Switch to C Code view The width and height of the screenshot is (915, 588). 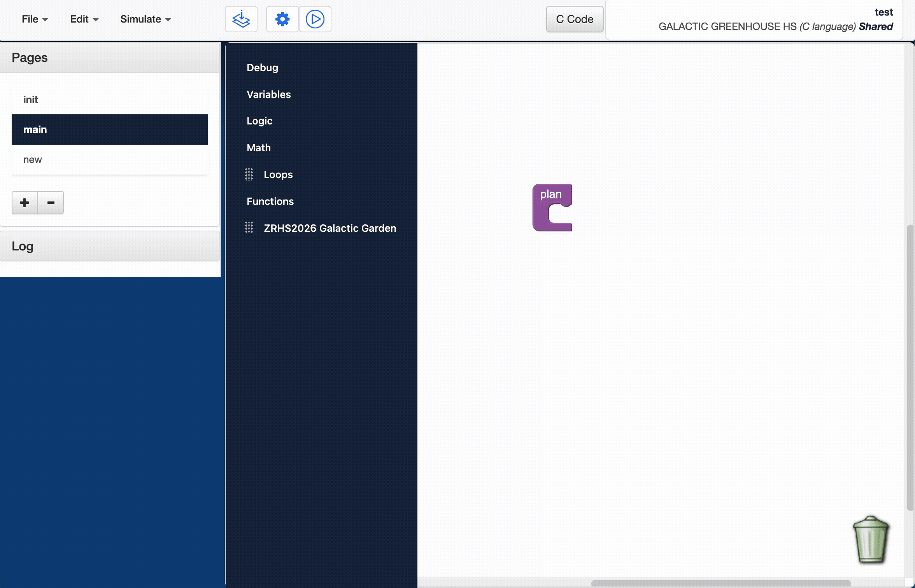coord(574,19)
